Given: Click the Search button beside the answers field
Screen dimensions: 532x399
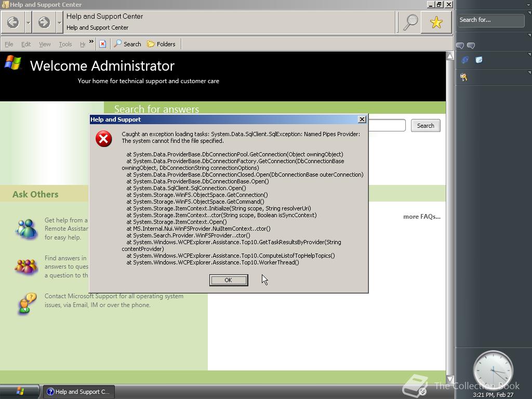Looking at the screenshot, I should tap(425, 126).
